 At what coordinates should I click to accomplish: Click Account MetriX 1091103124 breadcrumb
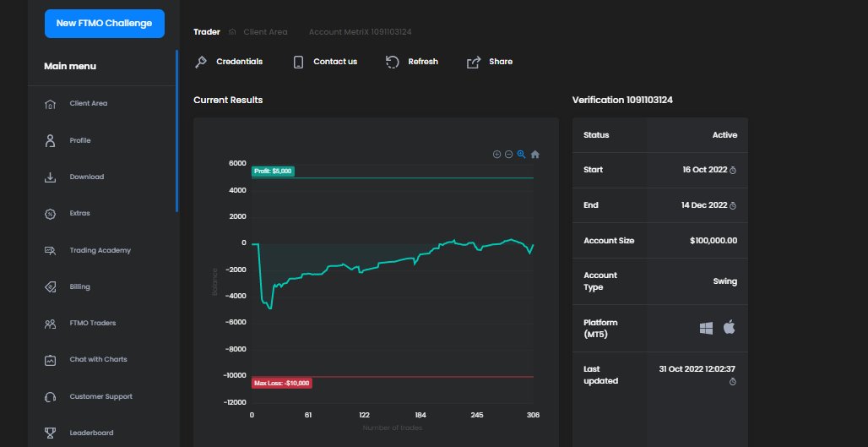[360, 32]
